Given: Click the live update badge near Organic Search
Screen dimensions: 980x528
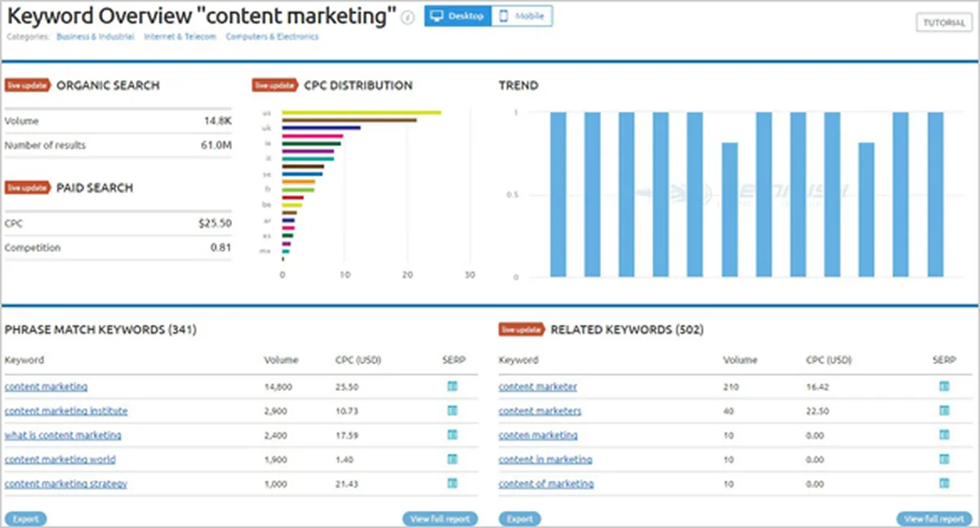Looking at the screenshot, I should (27, 85).
